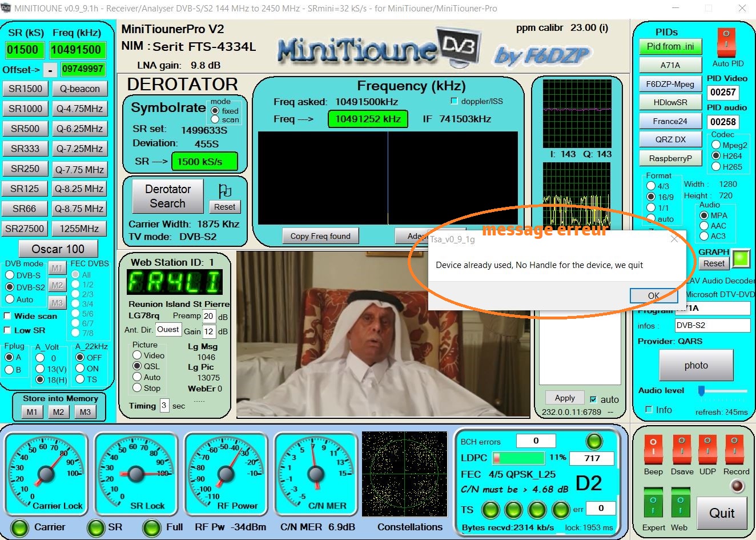
Task: Store settings into memory M1
Action: pyautogui.click(x=32, y=412)
